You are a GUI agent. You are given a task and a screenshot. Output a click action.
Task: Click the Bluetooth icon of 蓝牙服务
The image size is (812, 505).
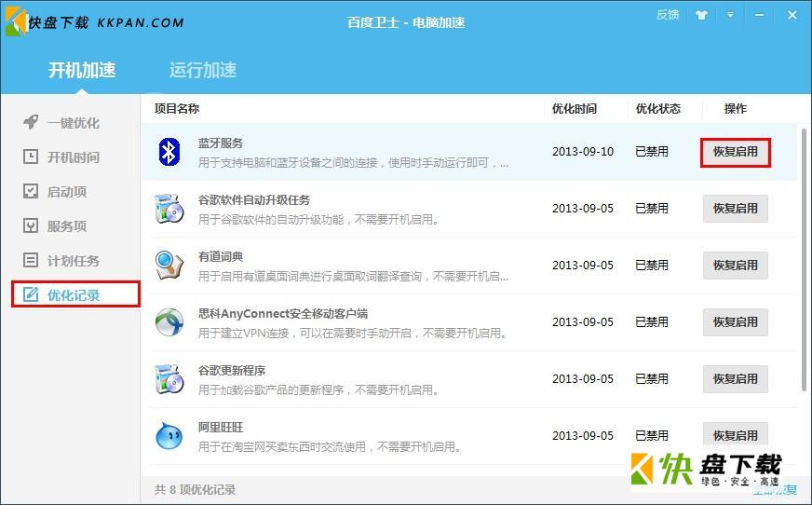coord(169,152)
